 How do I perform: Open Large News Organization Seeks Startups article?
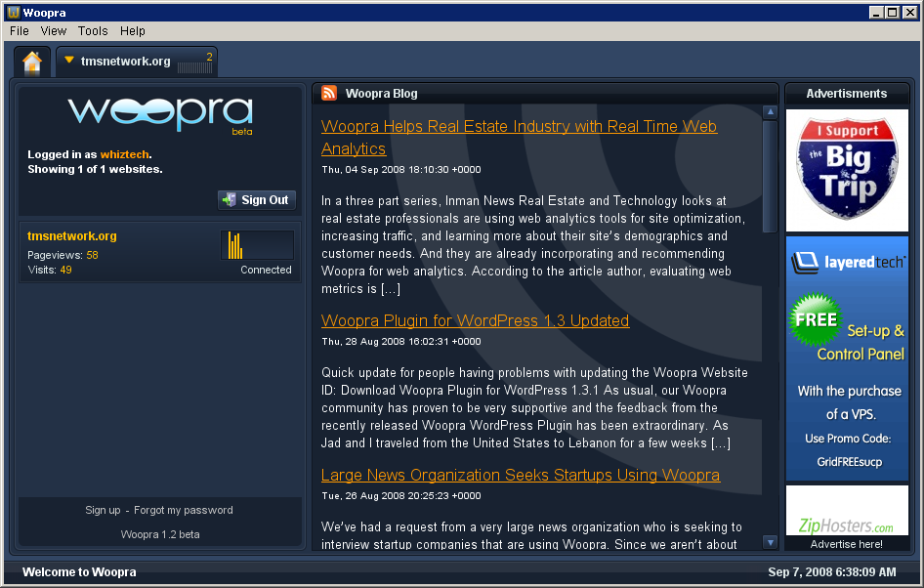(521, 475)
